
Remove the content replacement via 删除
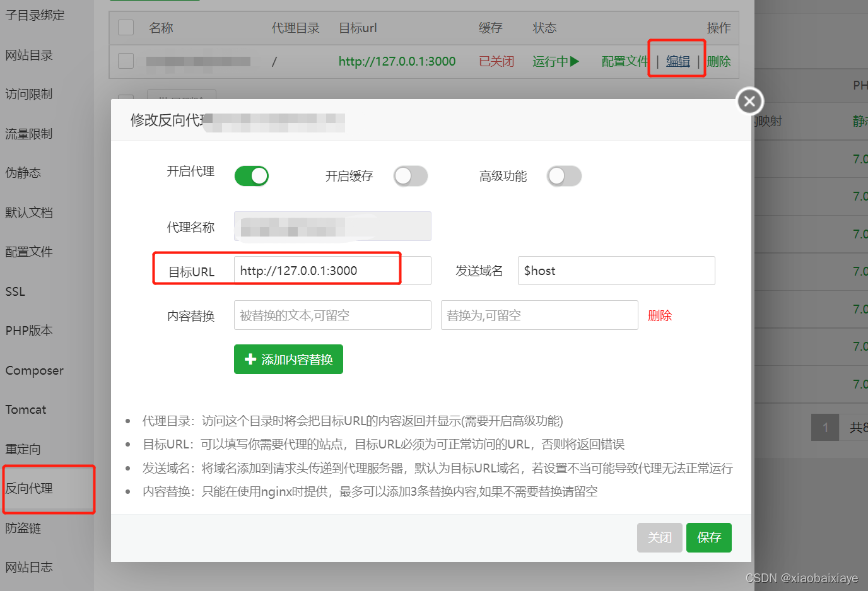(x=660, y=315)
